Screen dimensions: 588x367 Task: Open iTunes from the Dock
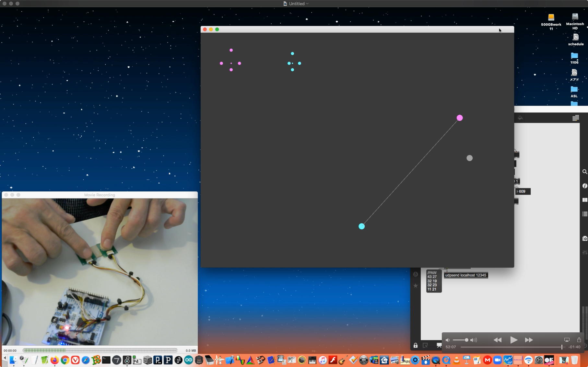point(323,360)
